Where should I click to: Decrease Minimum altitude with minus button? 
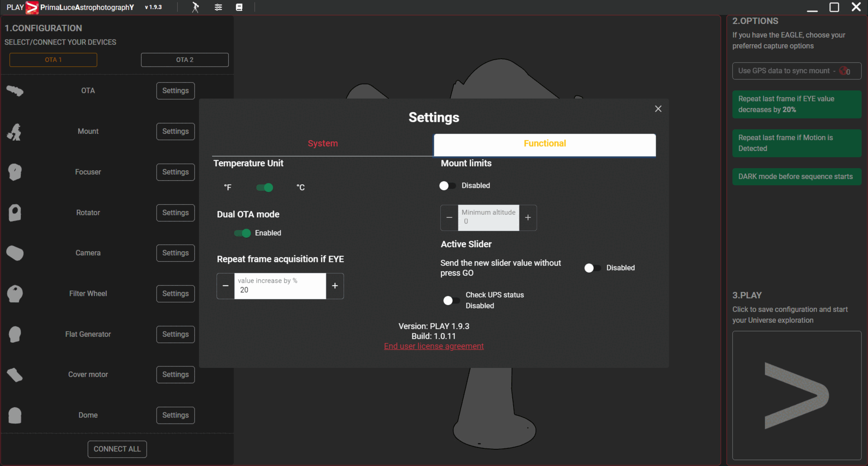point(449,218)
